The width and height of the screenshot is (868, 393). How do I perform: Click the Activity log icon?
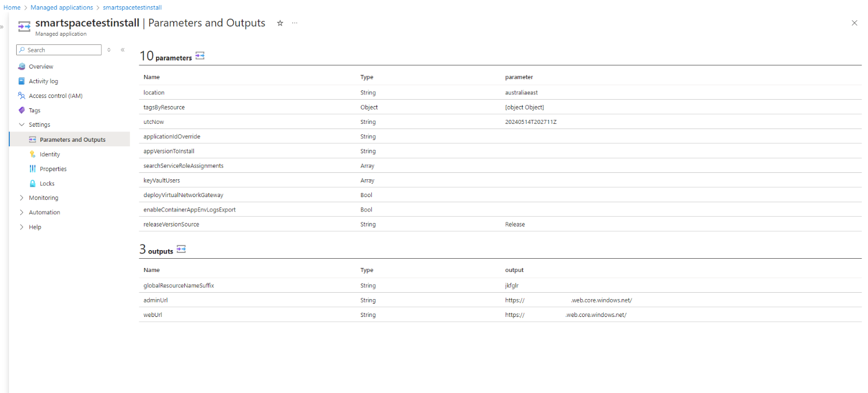pos(22,81)
